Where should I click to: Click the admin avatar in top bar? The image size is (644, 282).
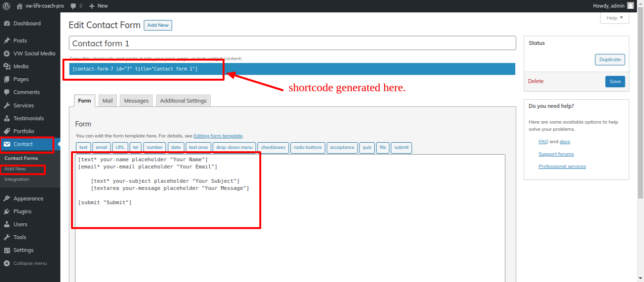(x=630, y=6)
